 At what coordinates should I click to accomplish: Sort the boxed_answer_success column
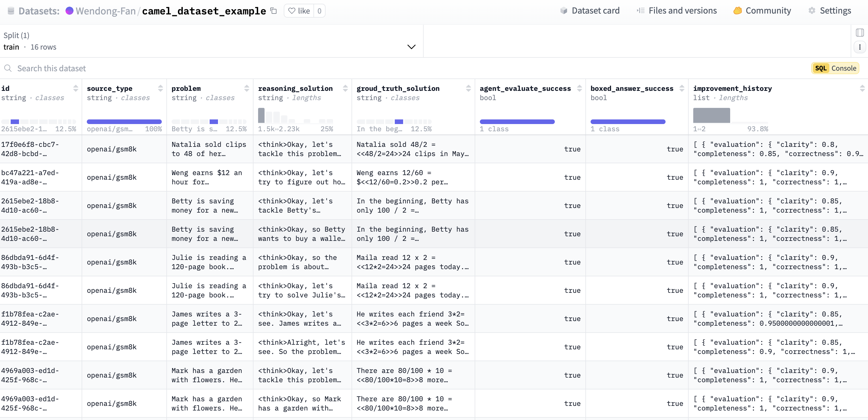tap(682, 88)
